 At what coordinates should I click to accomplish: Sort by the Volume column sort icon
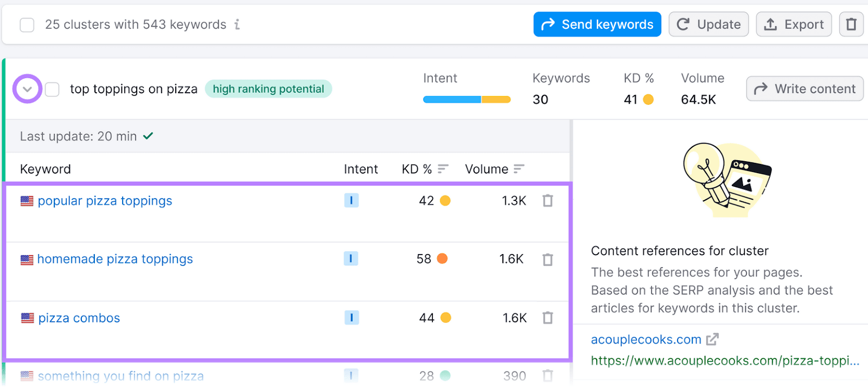tap(519, 169)
